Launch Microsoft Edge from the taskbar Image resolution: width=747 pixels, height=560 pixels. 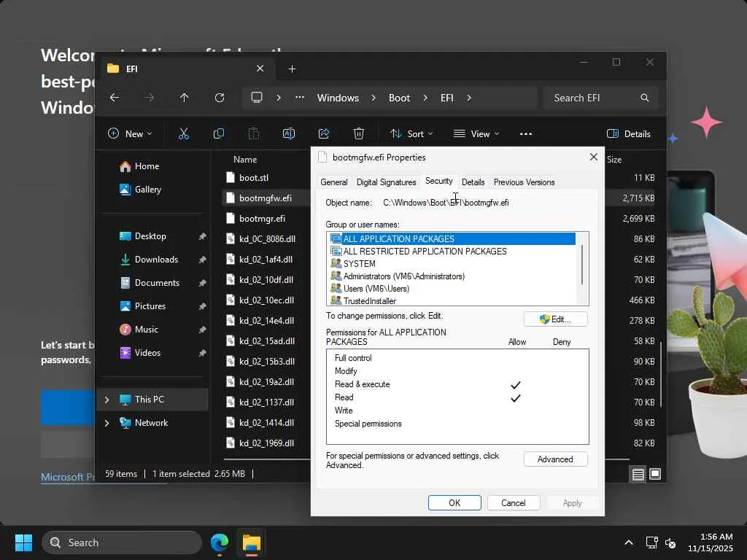220,542
